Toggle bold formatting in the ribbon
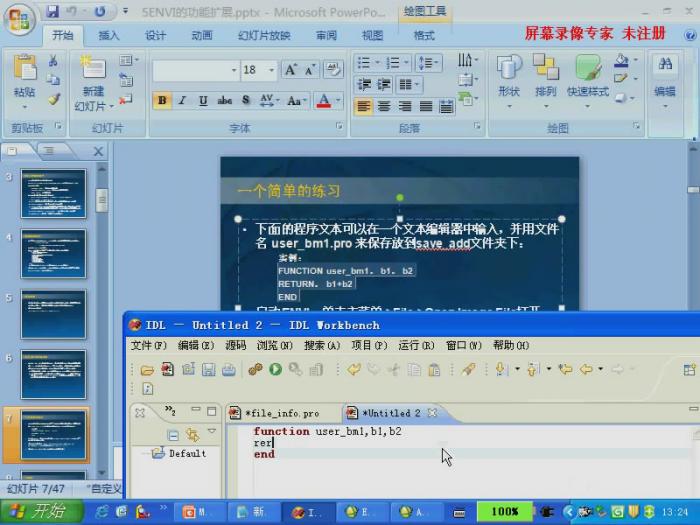Screen dimensions: 700x525 pyautogui.click(x=162, y=101)
